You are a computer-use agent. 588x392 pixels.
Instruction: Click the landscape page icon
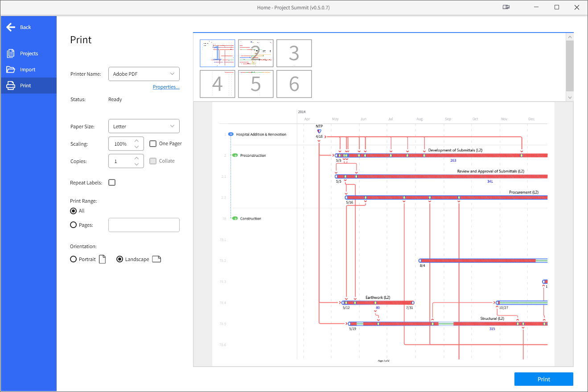156,259
